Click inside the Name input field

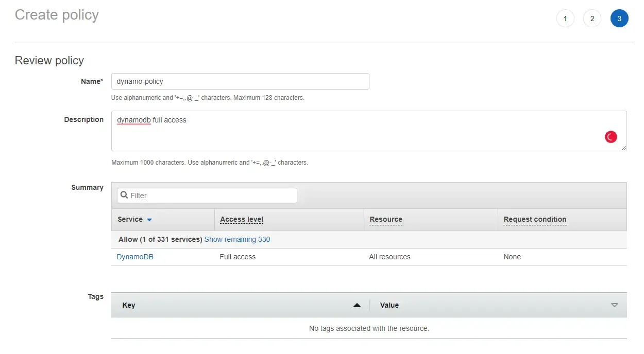click(x=240, y=81)
